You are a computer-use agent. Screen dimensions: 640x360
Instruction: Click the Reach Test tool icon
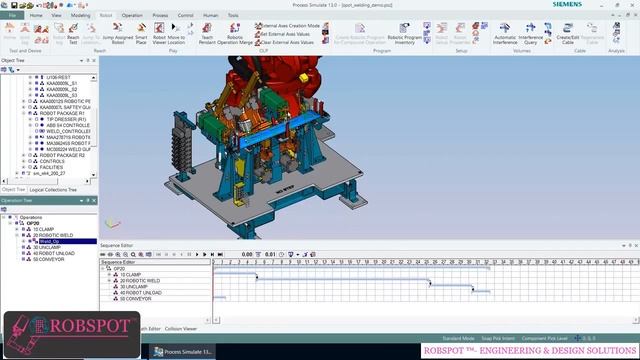pyautogui.click(x=73, y=33)
